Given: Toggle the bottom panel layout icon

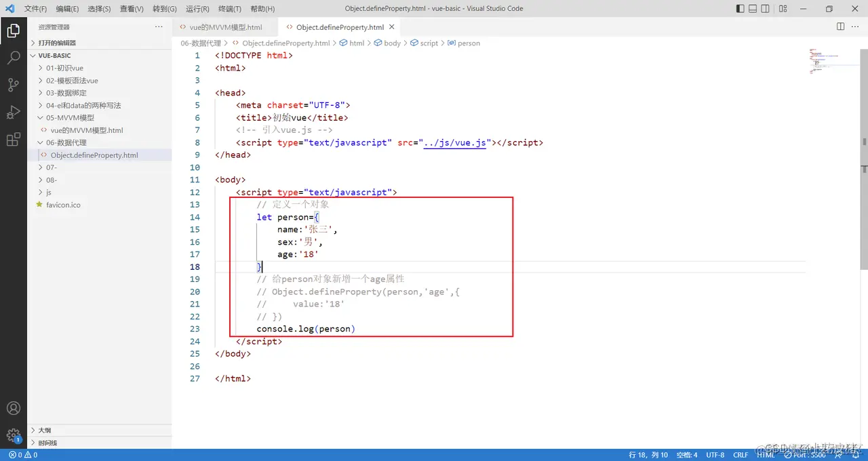Looking at the screenshot, I should pyautogui.click(x=753, y=9).
